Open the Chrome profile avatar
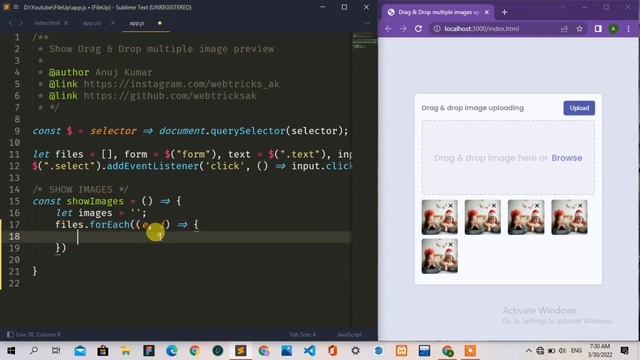 (613, 29)
